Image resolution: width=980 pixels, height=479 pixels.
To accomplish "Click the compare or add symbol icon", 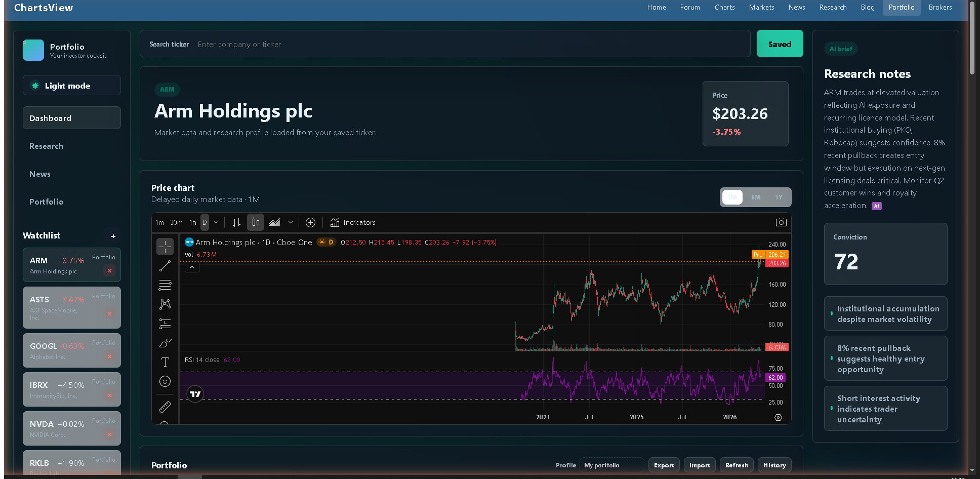I will (311, 222).
